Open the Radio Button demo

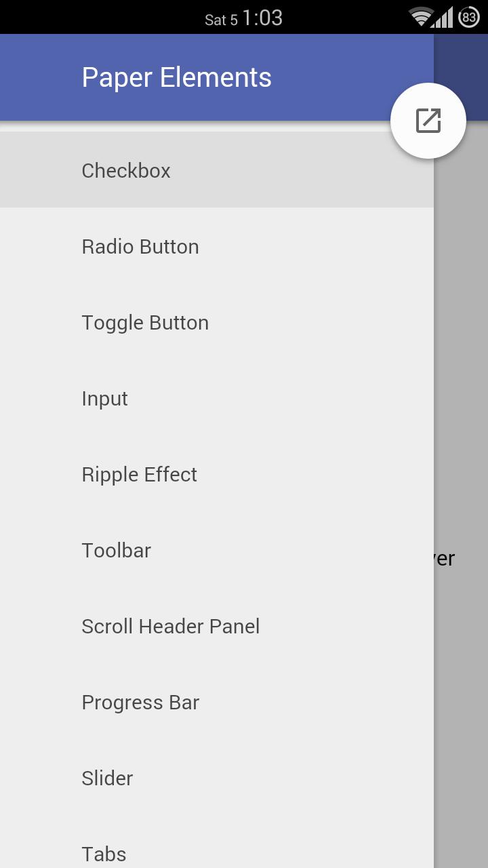coord(140,246)
